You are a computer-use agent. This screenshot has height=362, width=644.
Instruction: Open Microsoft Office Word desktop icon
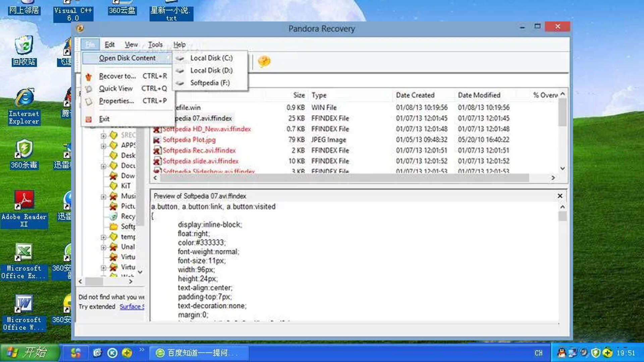(x=24, y=313)
